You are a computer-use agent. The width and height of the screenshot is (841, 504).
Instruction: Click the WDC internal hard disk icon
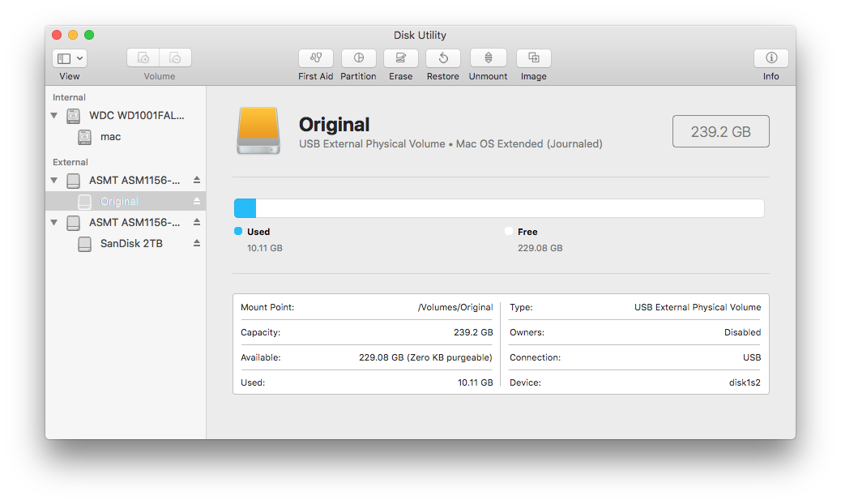74,116
